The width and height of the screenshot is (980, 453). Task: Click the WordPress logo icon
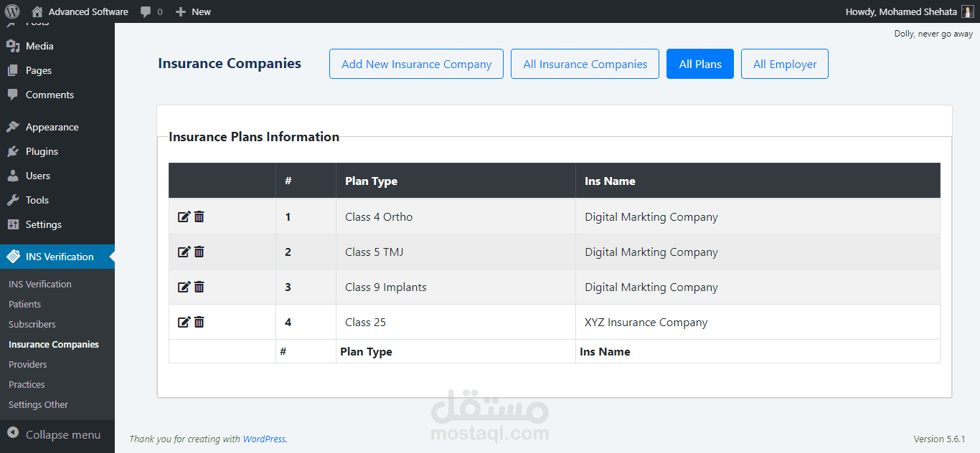point(12,11)
